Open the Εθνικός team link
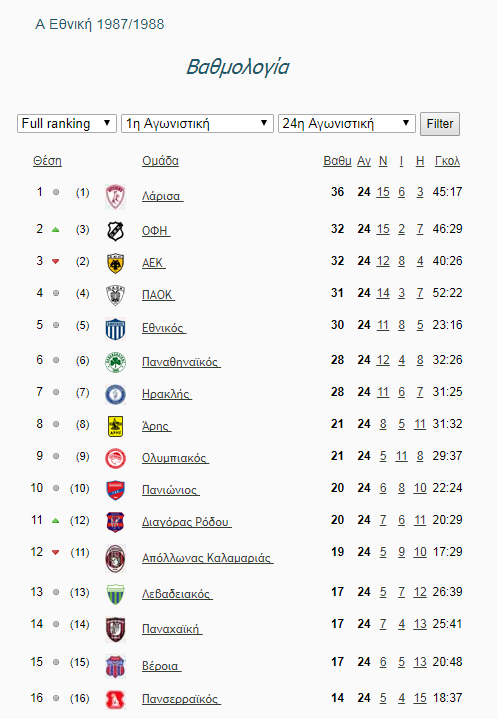 [164, 328]
